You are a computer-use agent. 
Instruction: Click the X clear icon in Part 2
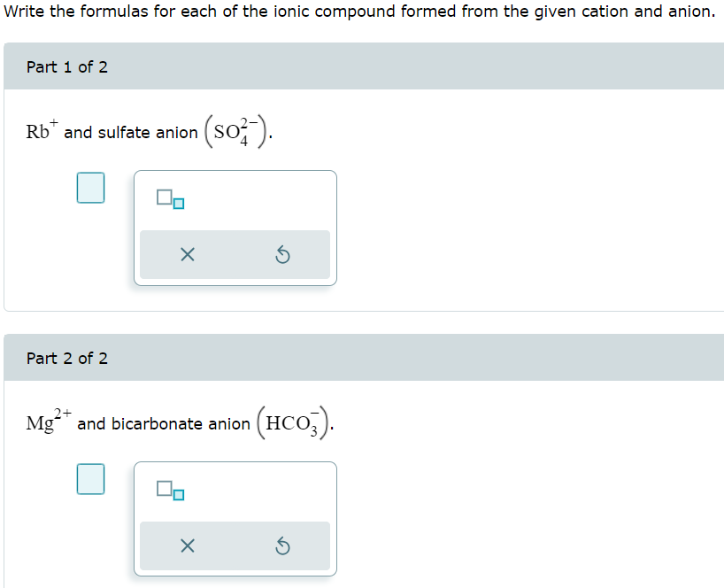pos(187,546)
